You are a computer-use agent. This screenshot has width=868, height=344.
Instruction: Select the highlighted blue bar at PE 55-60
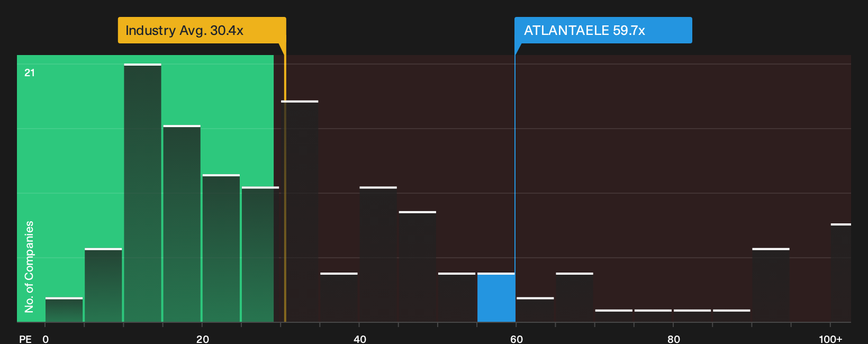(496, 297)
